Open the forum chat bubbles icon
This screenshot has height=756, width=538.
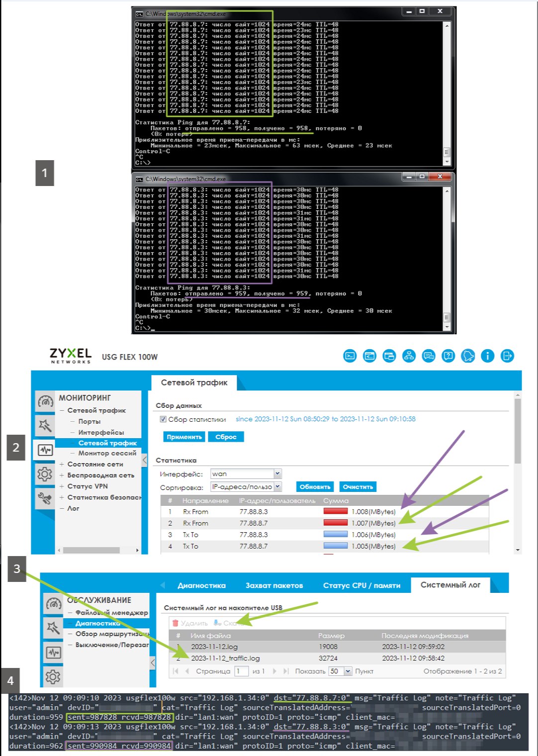click(x=429, y=356)
